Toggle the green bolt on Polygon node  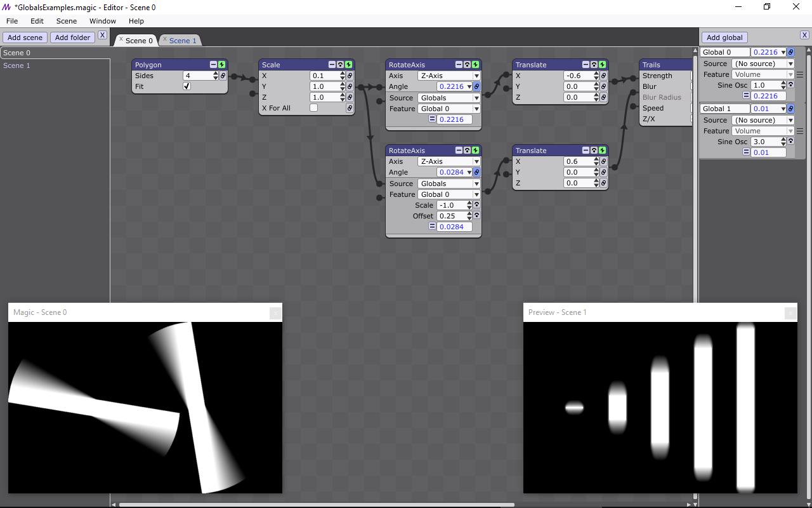222,65
